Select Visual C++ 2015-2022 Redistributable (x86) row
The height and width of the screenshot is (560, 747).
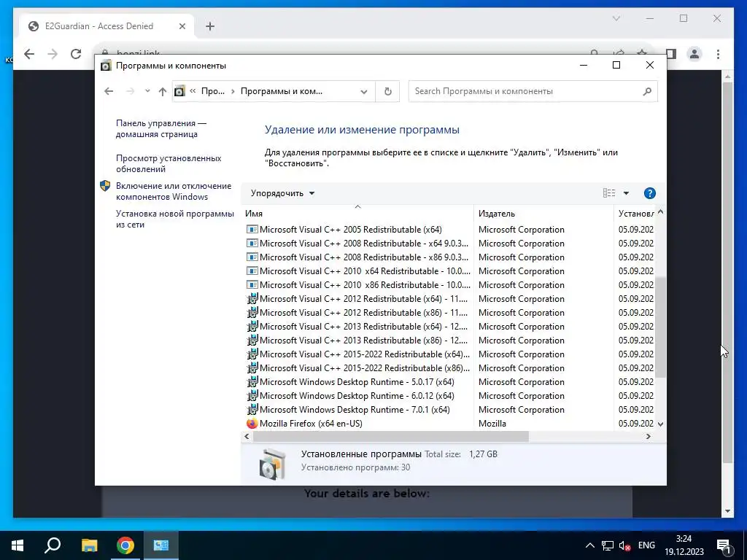pyautogui.click(x=449, y=367)
